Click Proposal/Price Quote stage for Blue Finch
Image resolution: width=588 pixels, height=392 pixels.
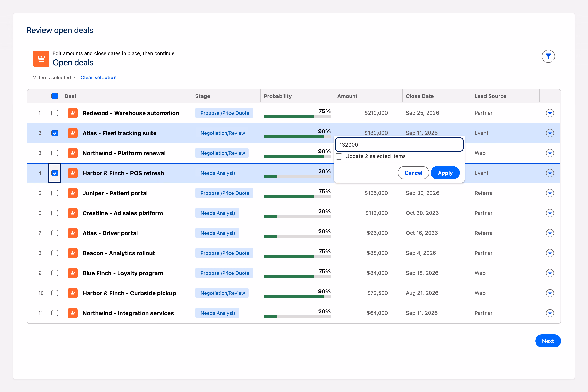(224, 273)
